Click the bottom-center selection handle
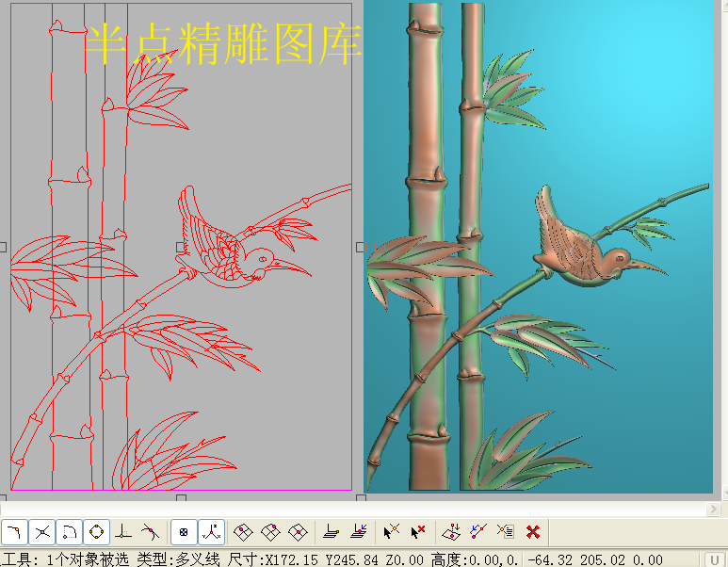728x567 pixels. coord(181,498)
